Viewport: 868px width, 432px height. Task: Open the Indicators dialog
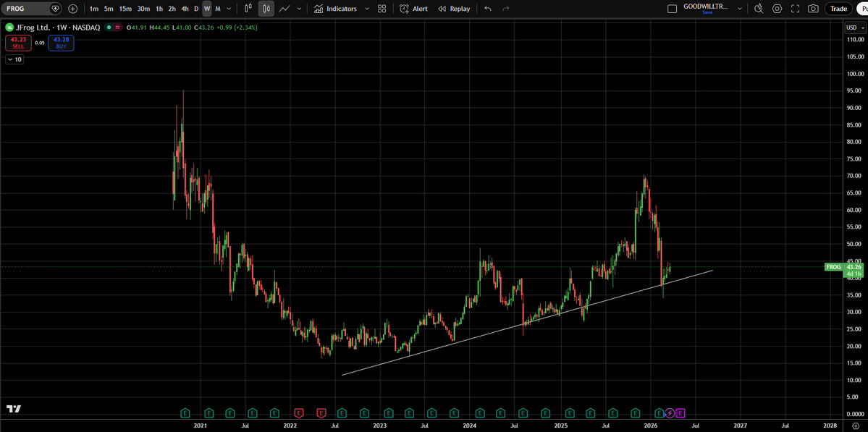point(335,9)
